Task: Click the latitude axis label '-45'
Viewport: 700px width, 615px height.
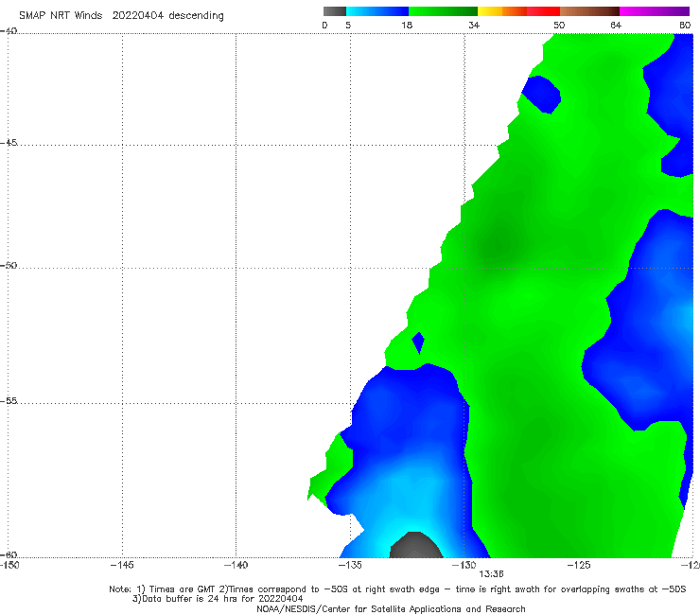Action: click(9, 143)
